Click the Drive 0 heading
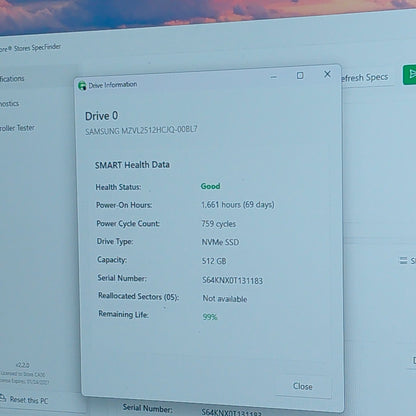This screenshot has height=416, width=416. [101, 116]
